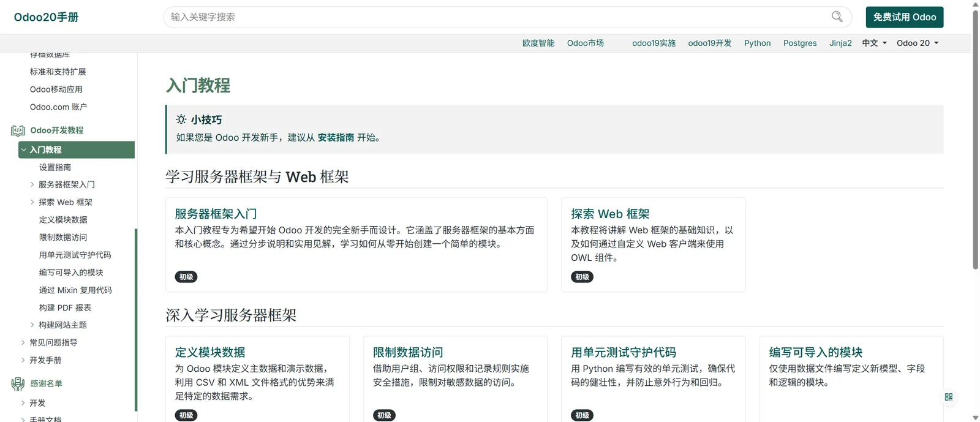
Task: Open the 服务器框架入门 card title
Action: point(216,214)
